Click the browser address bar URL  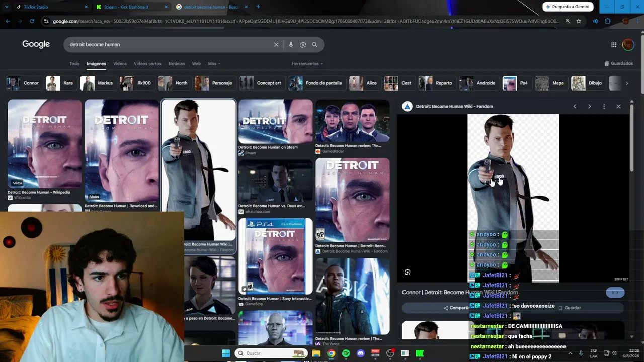coord(306,21)
